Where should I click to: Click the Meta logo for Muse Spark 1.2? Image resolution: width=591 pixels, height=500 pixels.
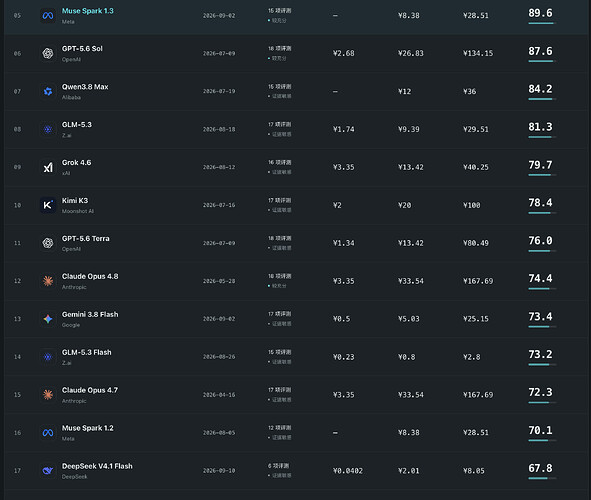tap(48, 433)
